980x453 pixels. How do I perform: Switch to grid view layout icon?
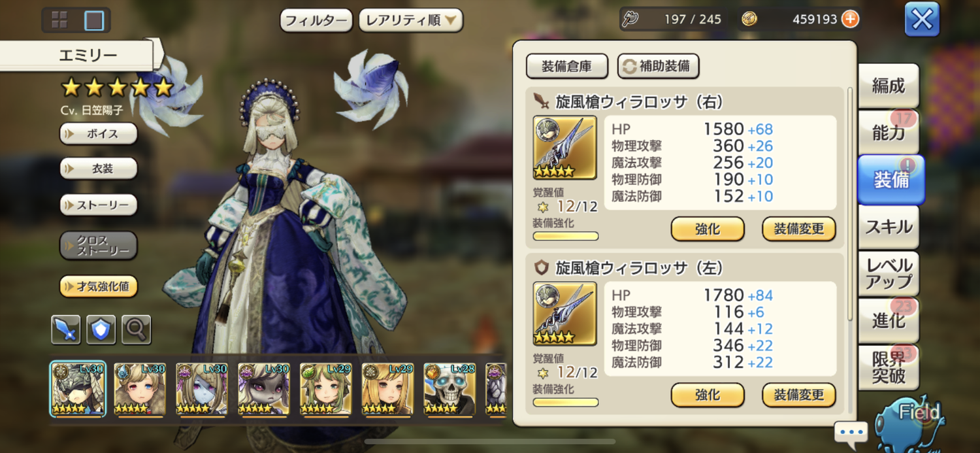(x=59, y=20)
